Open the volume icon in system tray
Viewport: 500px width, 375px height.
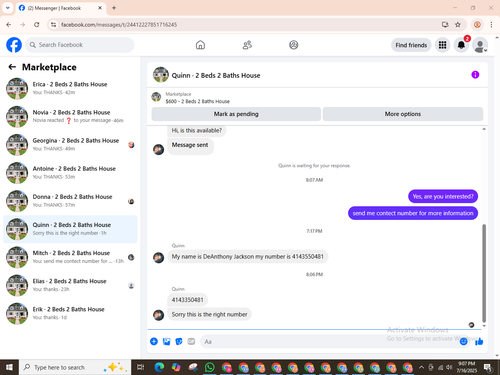(449, 367)
